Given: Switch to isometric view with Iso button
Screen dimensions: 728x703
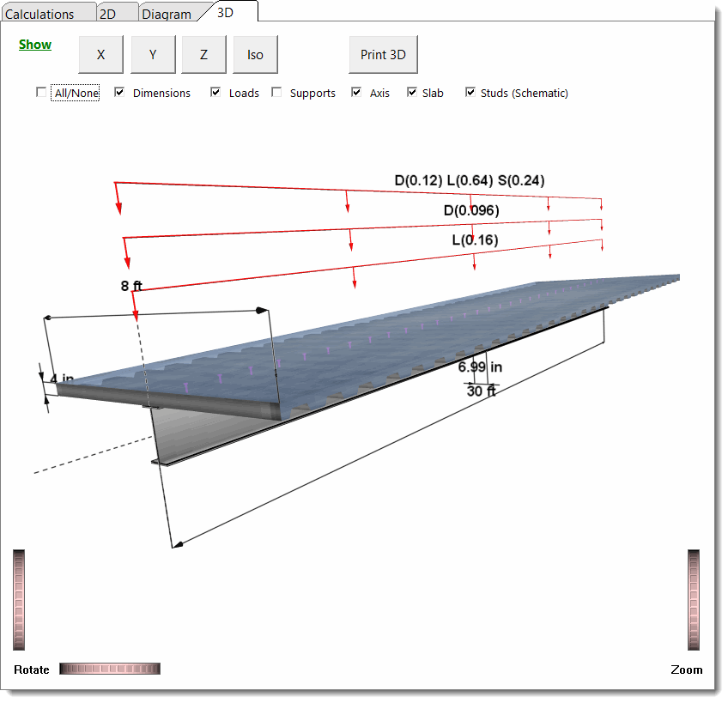Looking at the screenshot, I should 255,54.
